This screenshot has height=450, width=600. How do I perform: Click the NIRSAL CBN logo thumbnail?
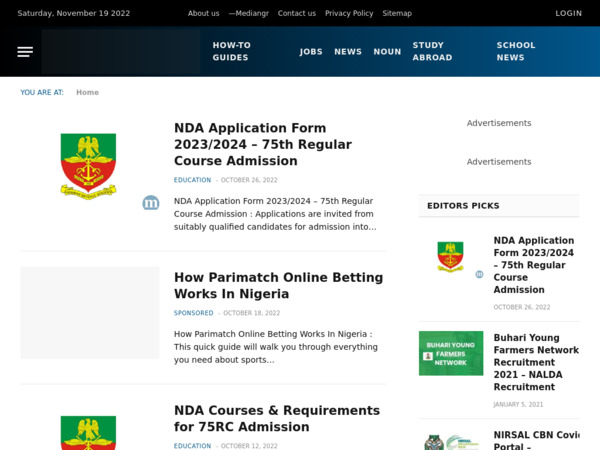(450, 441)
